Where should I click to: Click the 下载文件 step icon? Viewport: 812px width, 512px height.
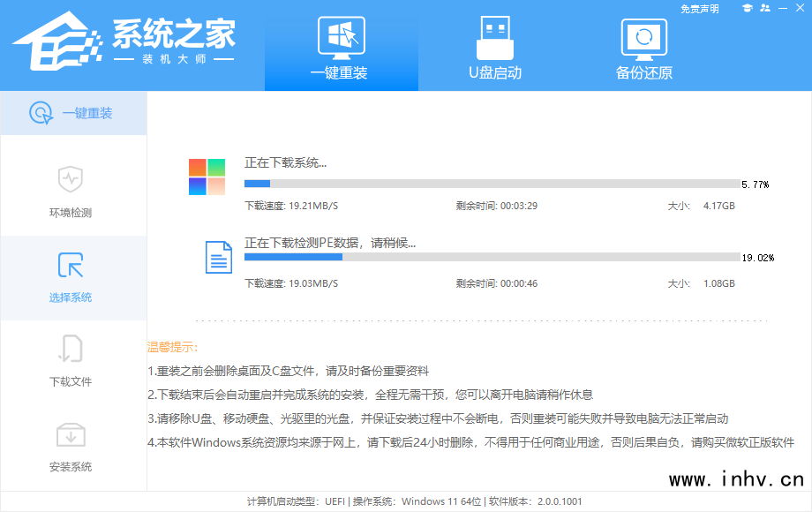click(x=71, y=349)
